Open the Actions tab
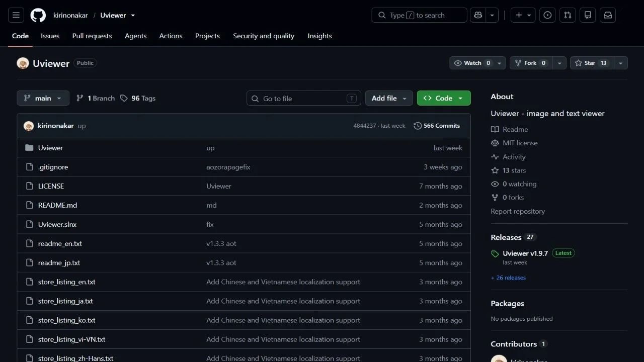 [171, 36]
